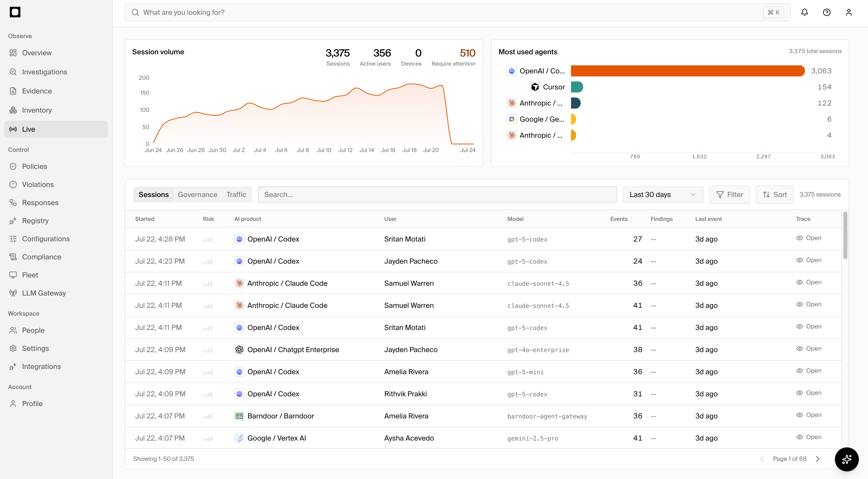Open the Sort options
This screenshot has width=868, height=479.
click(774, 194)
